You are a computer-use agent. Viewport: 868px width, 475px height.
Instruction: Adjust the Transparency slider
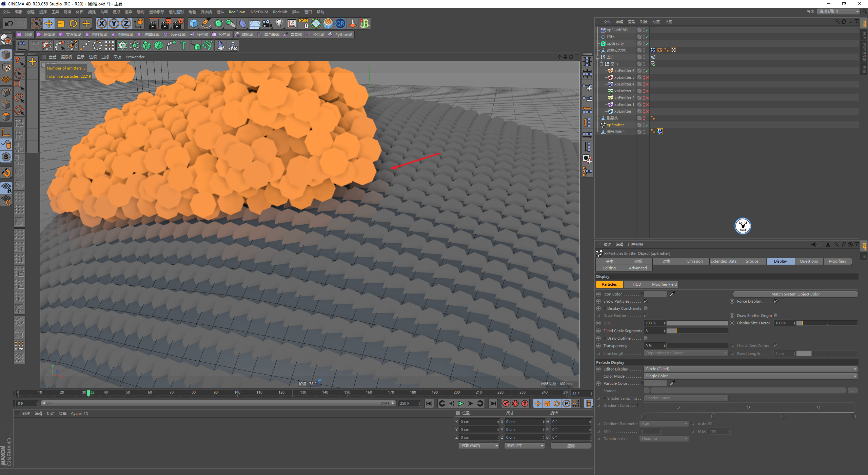point(697,346)
